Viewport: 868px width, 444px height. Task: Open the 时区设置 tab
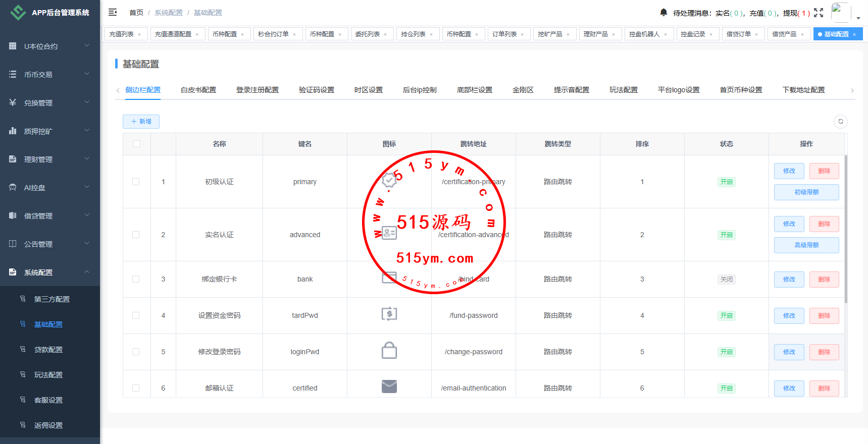[x=368, y=90]
